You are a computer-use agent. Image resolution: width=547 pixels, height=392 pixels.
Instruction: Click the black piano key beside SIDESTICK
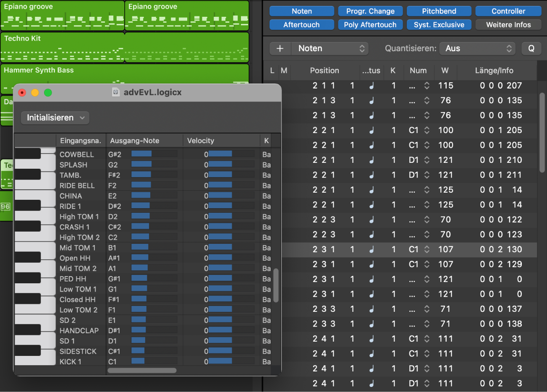tap(28, 350)
